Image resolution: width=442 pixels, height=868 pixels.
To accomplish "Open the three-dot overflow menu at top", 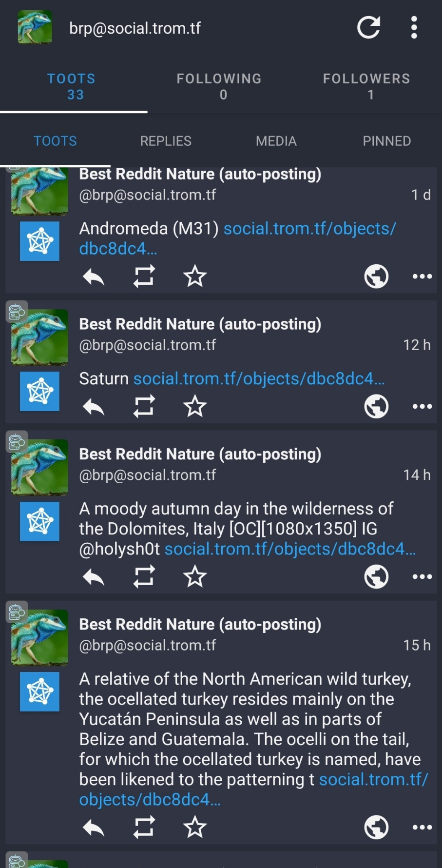I will pos(414,27).
